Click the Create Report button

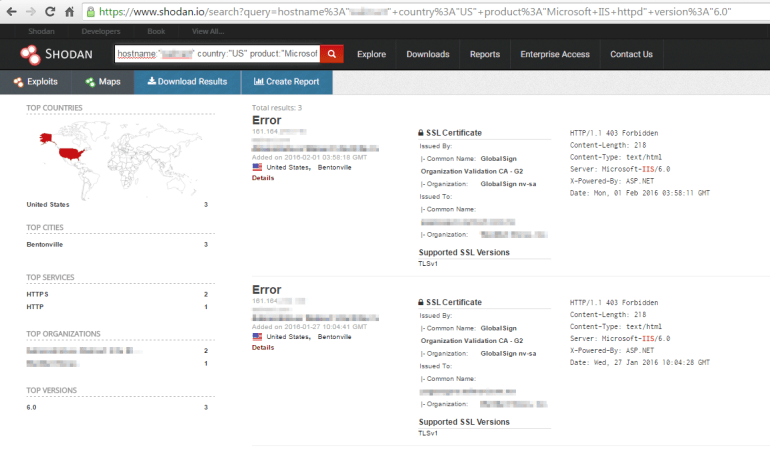click(286, 82)
